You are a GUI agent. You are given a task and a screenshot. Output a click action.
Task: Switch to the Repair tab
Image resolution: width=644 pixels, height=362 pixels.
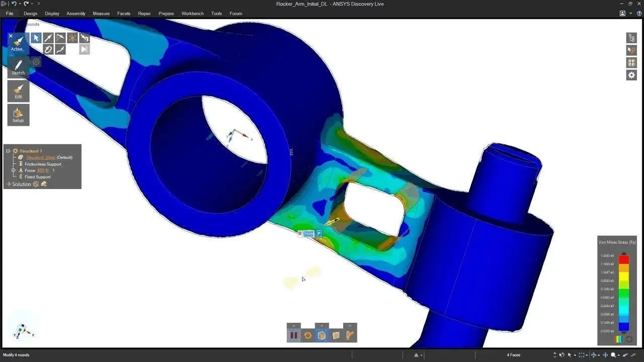144,14
